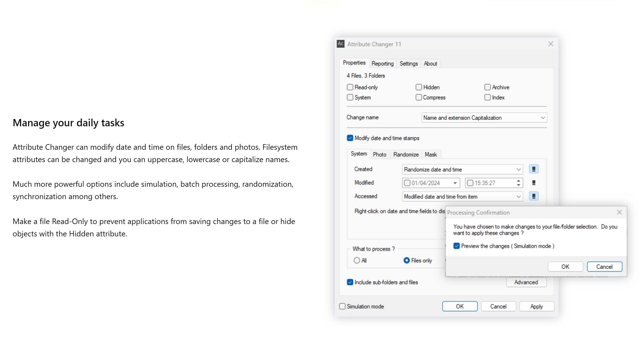The image size is (644, 345).
Task: Select the Files only radio button
Action: click(x=406, y=261)
